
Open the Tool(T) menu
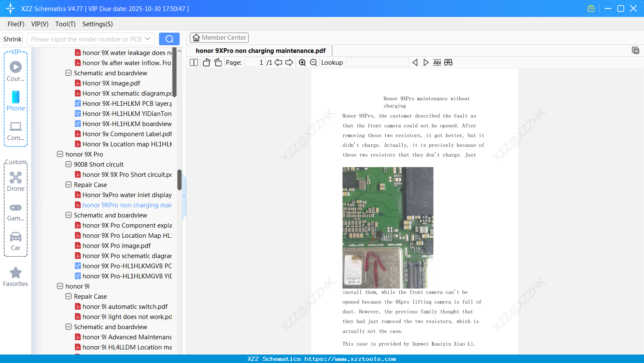click(x=66, y=24)
